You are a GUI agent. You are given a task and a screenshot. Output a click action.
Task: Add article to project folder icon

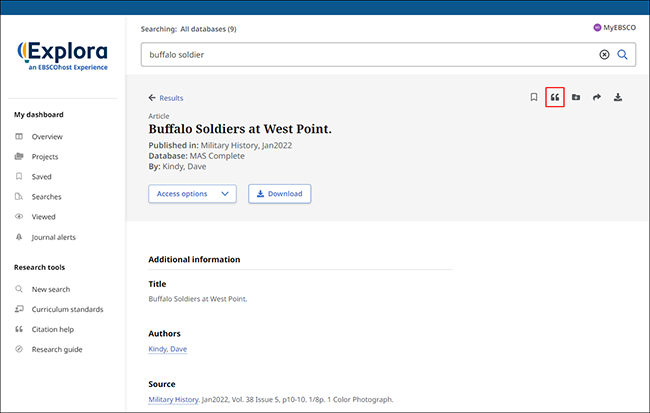click(576, 97)
